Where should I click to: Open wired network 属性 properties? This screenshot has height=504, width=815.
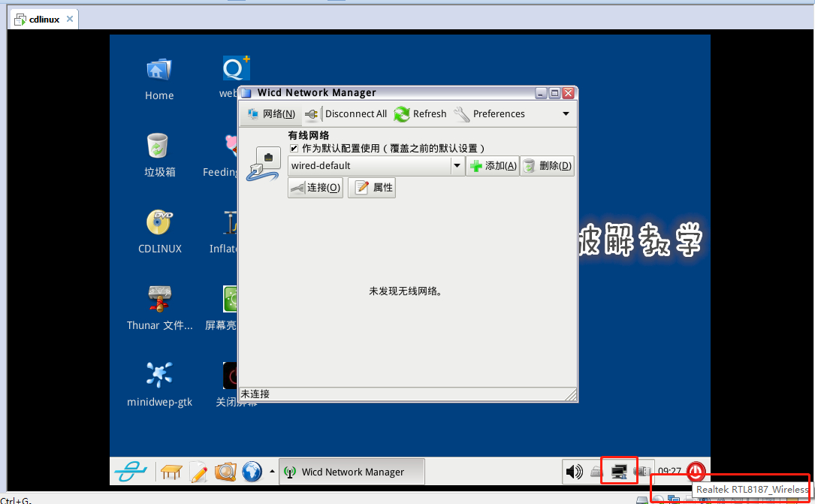point(372,188)
